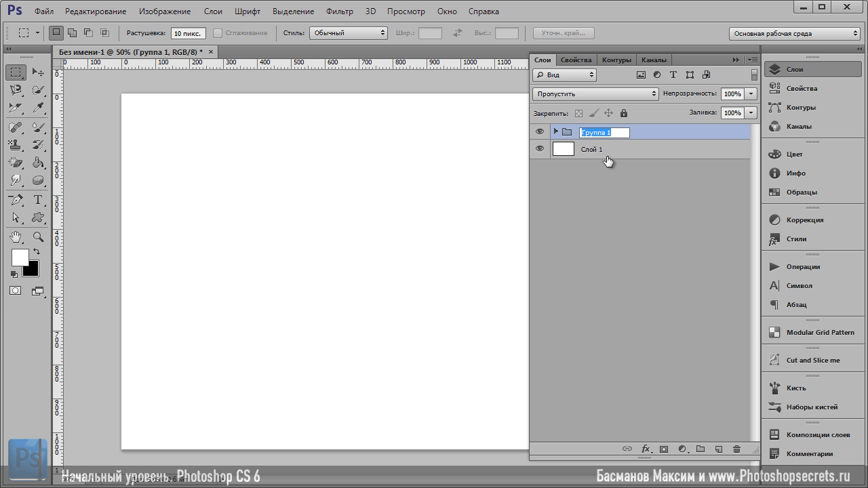Hide the Группа 1 layer group
This screenshot has height=488, width=868.
point(540,131)
